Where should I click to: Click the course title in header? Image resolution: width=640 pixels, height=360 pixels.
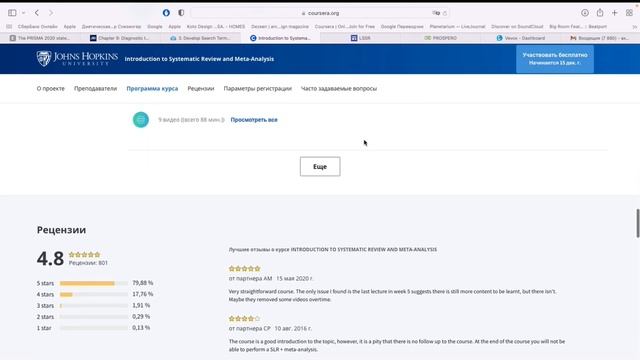(199, 59)
